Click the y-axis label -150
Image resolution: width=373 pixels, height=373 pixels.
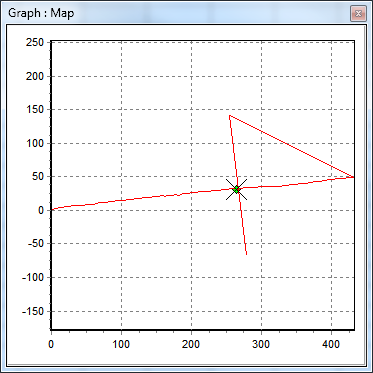tap(33, 311)
